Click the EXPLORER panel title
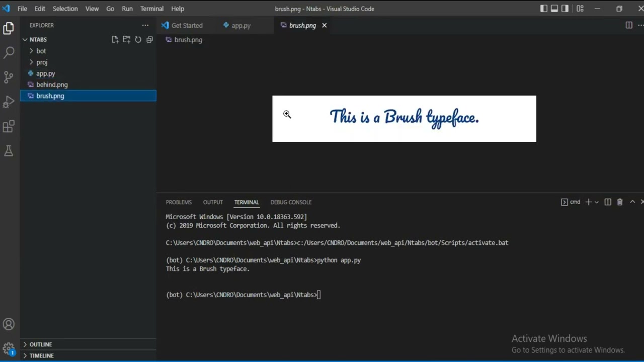Viewport: 644px width, 362px height. coord(42,25)
